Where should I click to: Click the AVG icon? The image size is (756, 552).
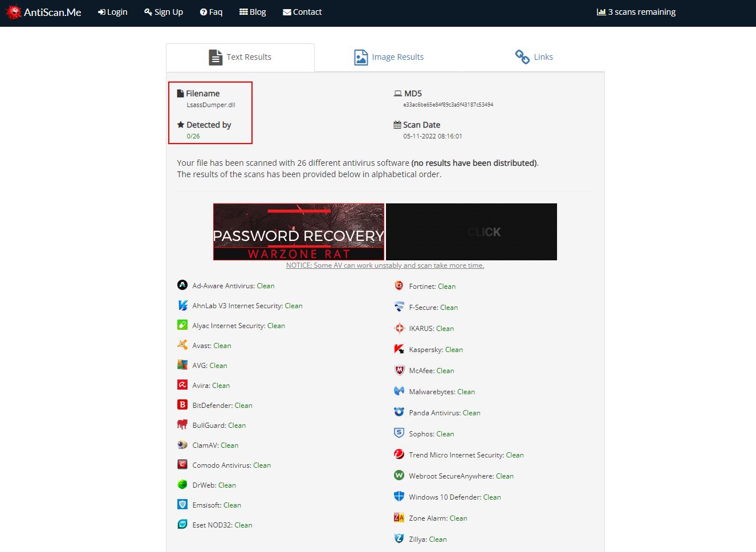coord(182,365)
